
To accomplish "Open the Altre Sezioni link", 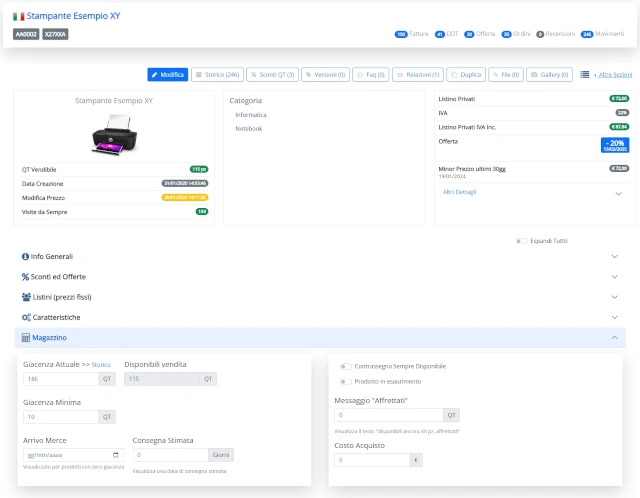I will (x=615, y=75).
